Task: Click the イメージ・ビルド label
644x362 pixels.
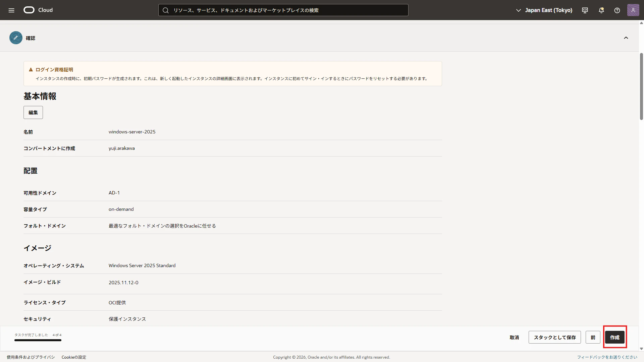Action: pyautogui.click(x=42, y=282)
